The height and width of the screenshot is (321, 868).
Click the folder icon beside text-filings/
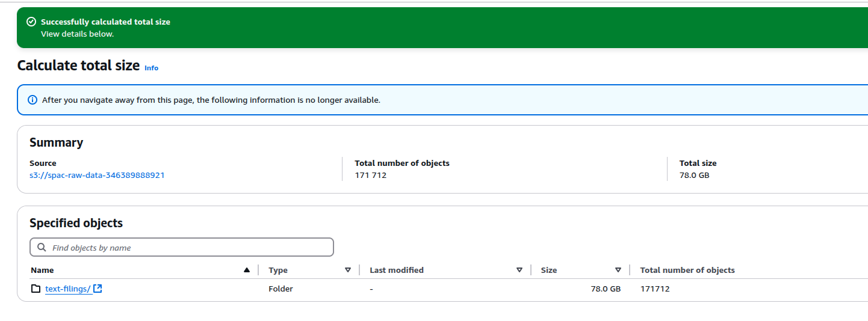pos(36,289)
